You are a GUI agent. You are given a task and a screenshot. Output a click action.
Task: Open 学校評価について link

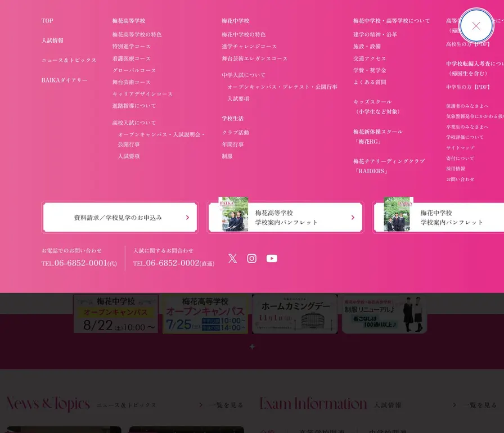click(465, 137)
